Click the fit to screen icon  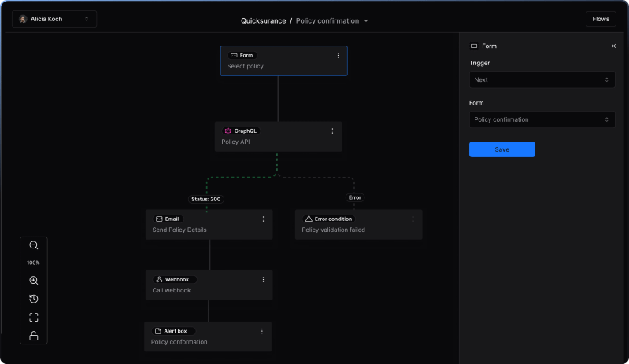(34, 318)
